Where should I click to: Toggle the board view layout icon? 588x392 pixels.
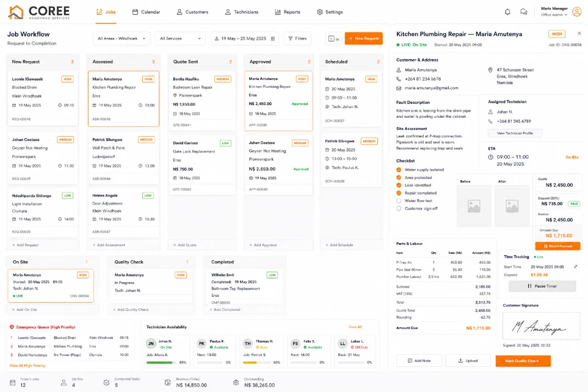(333, 38)
